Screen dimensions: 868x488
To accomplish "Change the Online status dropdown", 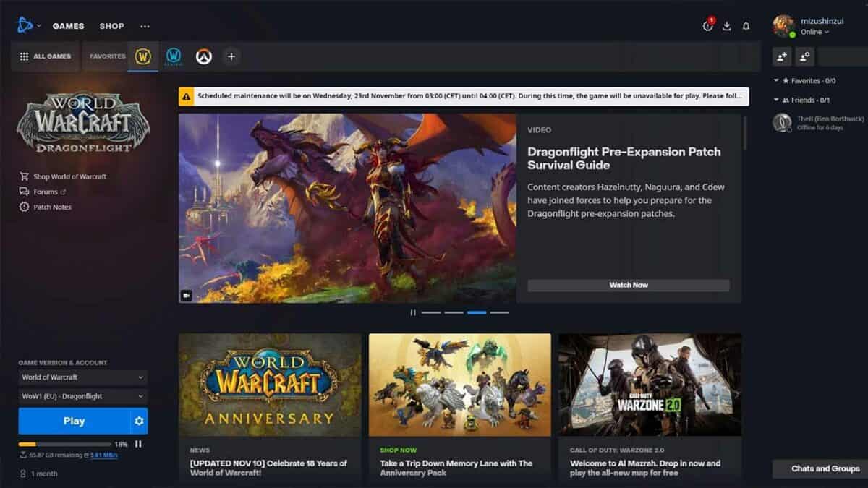I will [x=814, y=32].
